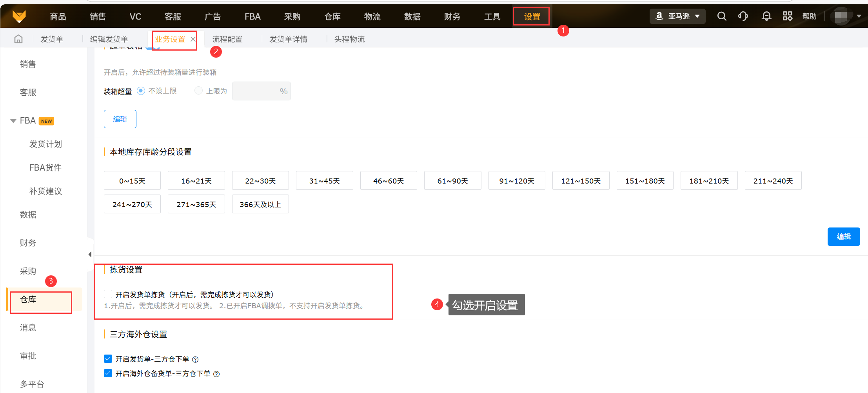
Task: Click the blue 编辑 button for 库龄分段
Action: coord(844,237)
